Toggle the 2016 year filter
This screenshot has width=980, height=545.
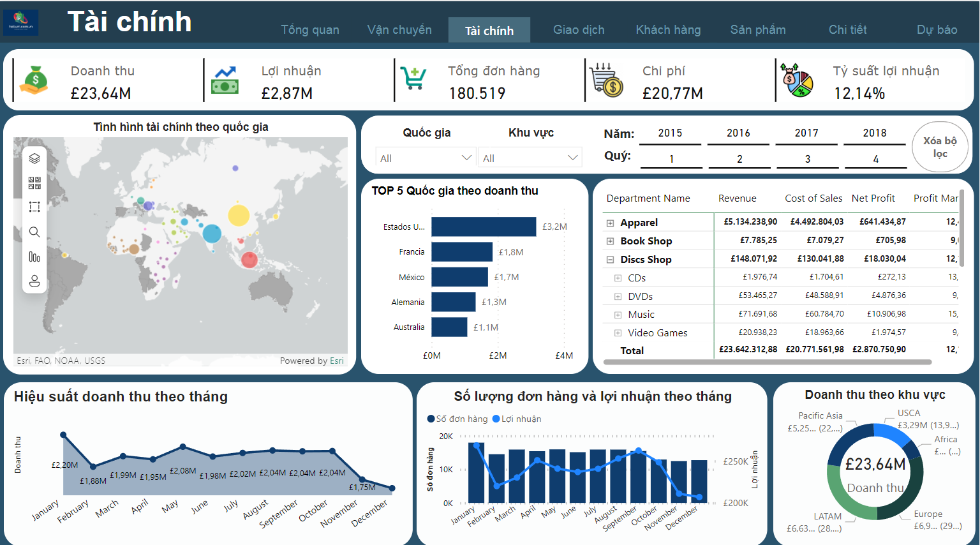(x=738, y=133)
